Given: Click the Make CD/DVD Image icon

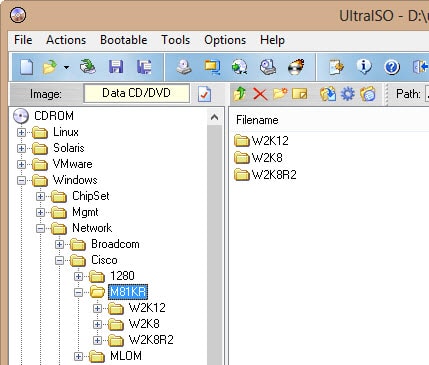Looking at the screenshot, I should pyautogui.click(x=184, y=67).
